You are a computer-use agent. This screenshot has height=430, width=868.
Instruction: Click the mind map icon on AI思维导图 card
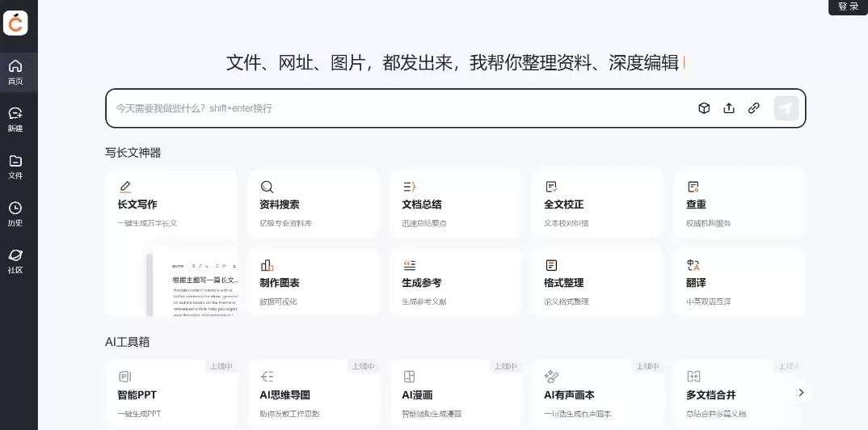pyautogui.click(x=267, y=377)
